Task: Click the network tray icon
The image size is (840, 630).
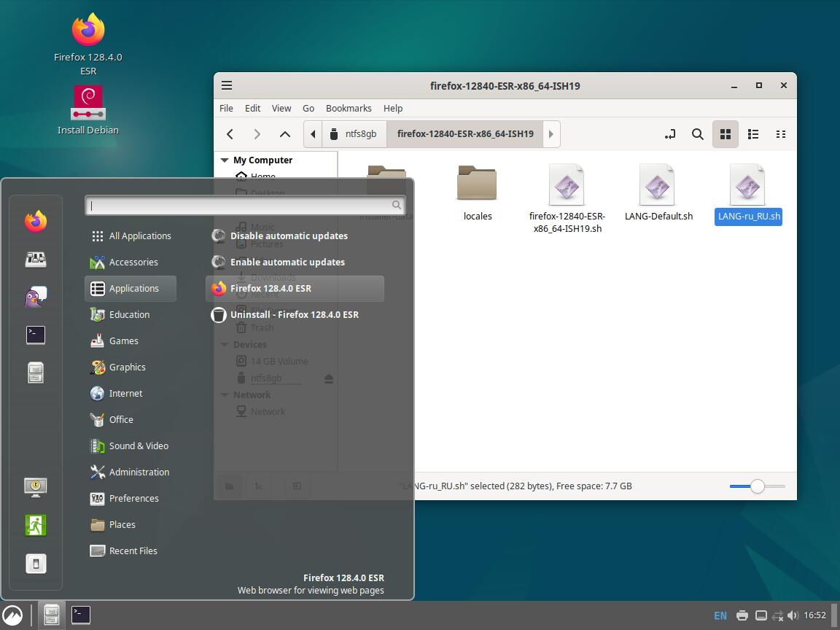Action: pyautogui.click(x=777, y=615)
